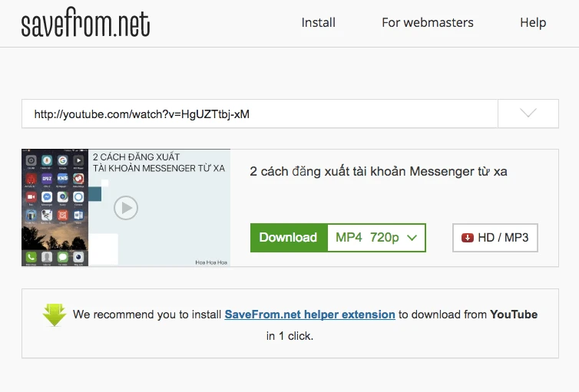The image size is (579, 392).
Task: Click the green Download button
Action: tap(288, 238)
